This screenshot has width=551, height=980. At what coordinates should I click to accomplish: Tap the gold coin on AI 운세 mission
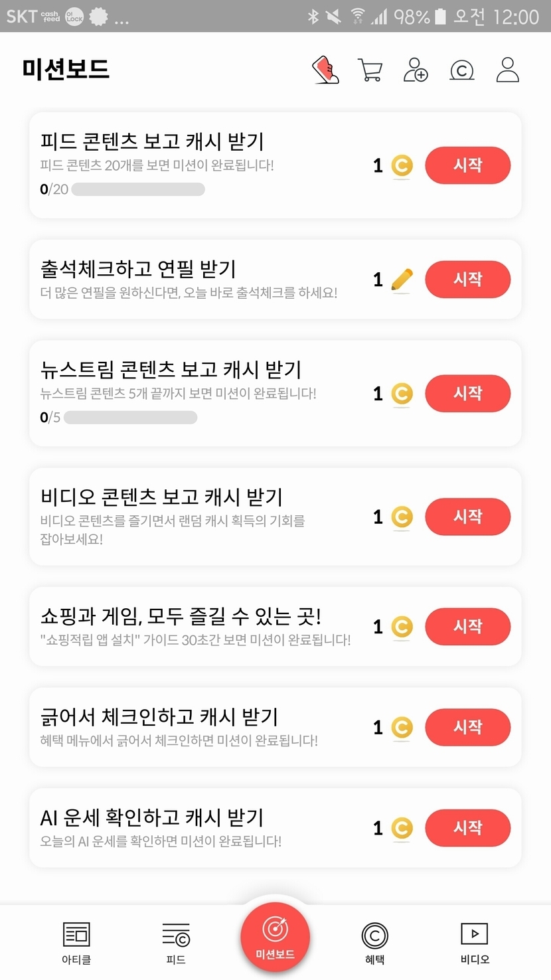[x=402, y=828]
